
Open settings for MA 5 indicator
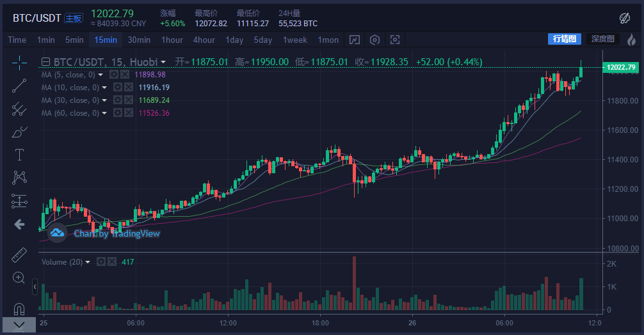click(x=114, y=74)
